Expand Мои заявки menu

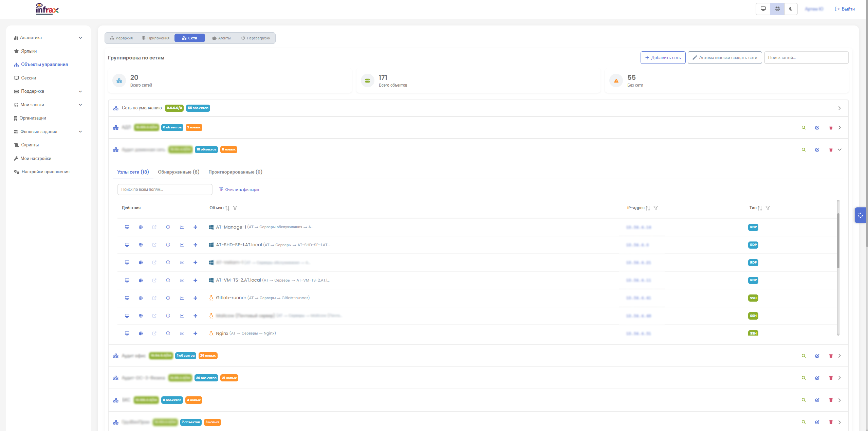[48, 105]
